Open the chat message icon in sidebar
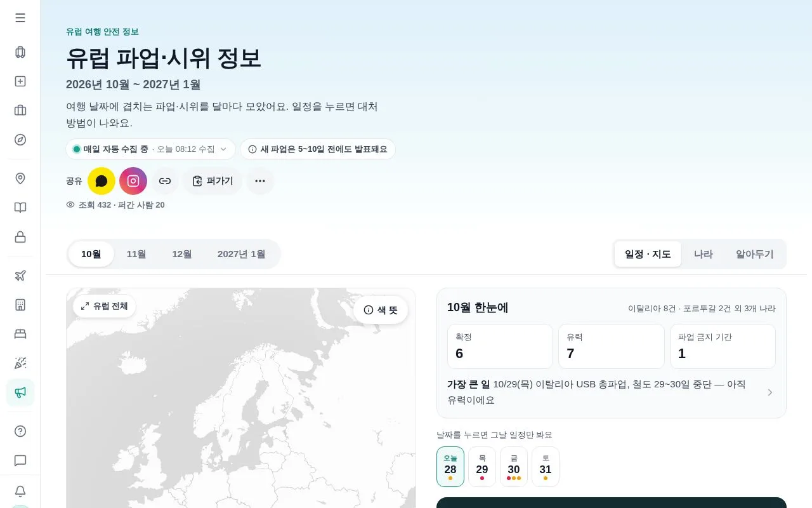Image resolution: width=812 pixels, height=508 pixels. [20, 460]
